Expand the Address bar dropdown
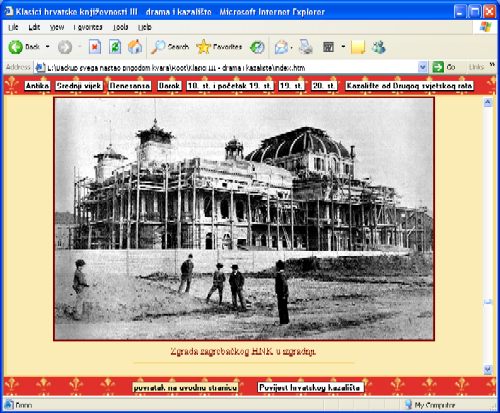The width and height of the screenshot is (500, 413). [423, 68]
